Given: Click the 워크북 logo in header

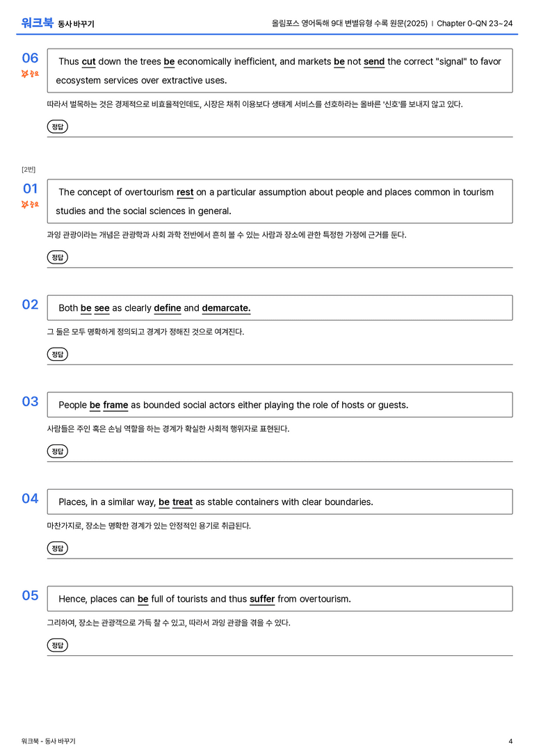Looking at the screenshot, I should [37, 23].
